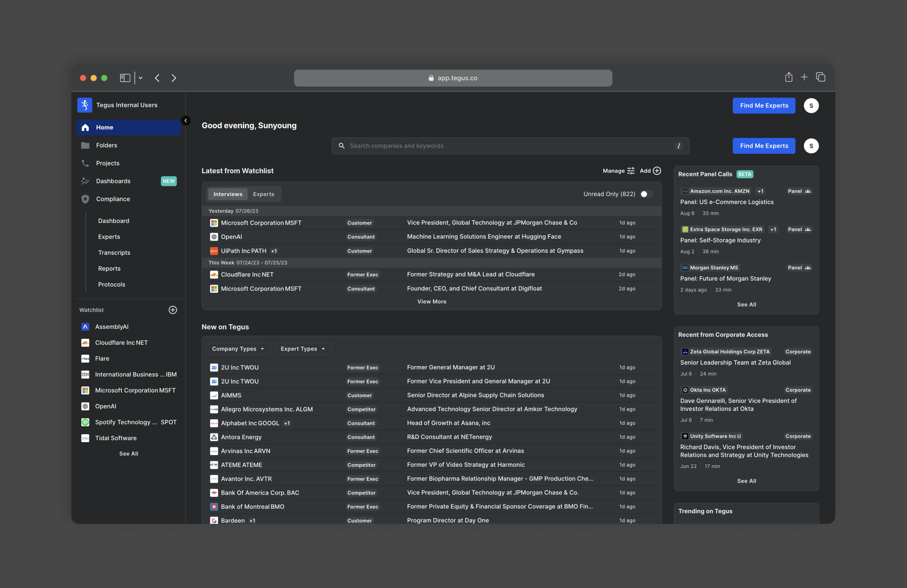Toggle the Unread Only switch
This screenshot has width=907, height=588.
point(646,194)
